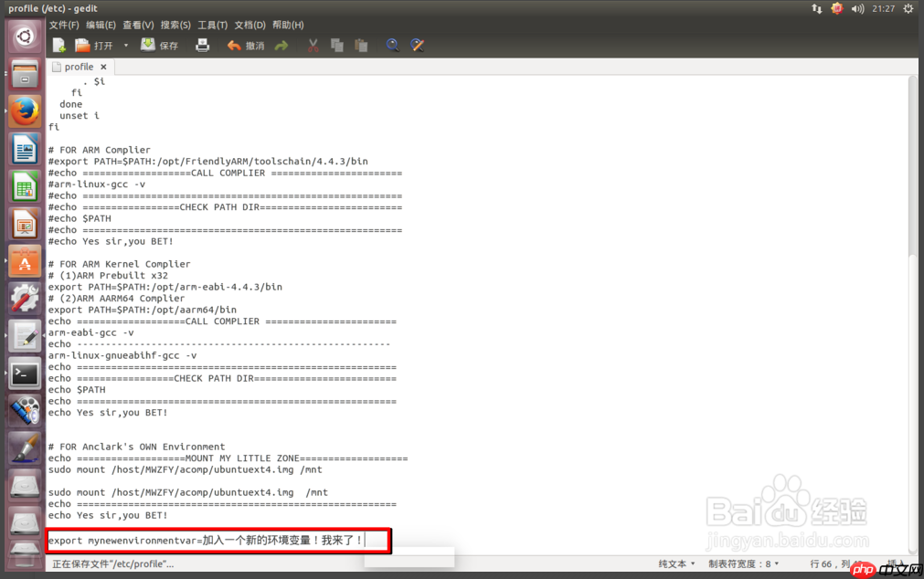
Task: Launch the Files manager from the dock
Action: 25,74
